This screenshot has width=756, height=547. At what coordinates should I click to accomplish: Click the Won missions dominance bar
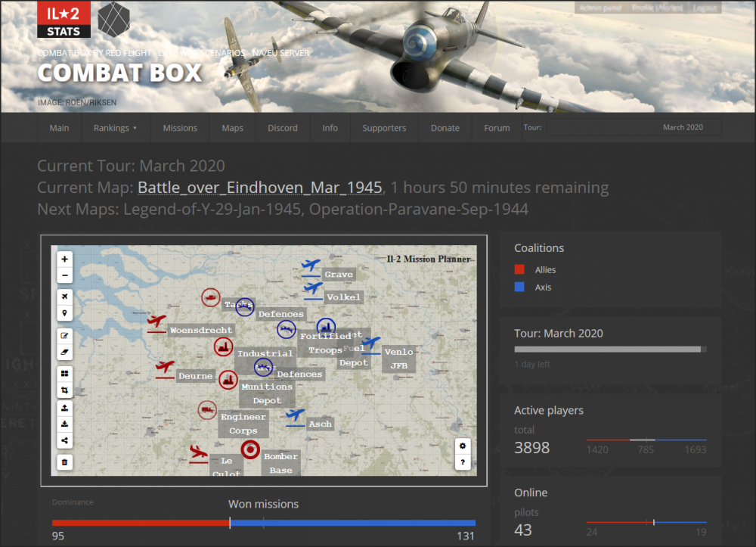263,522
